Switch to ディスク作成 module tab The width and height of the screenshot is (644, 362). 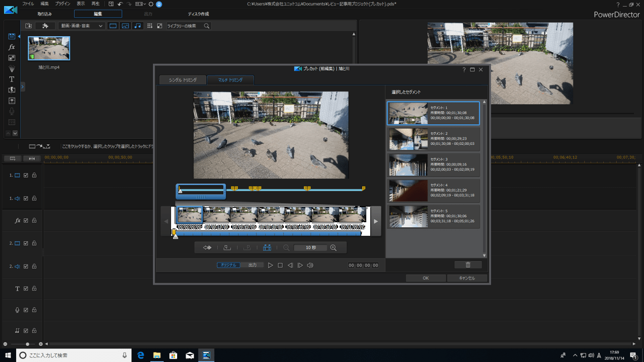(x=198, y=14)
